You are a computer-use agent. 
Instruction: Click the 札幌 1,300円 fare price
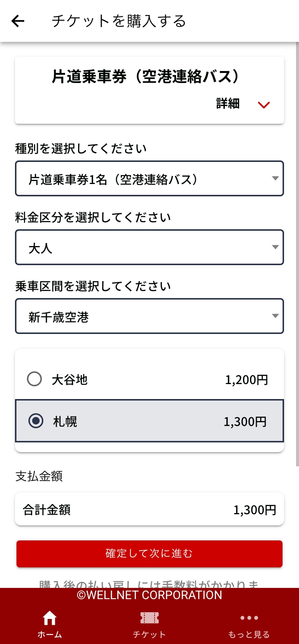[245, 421]
